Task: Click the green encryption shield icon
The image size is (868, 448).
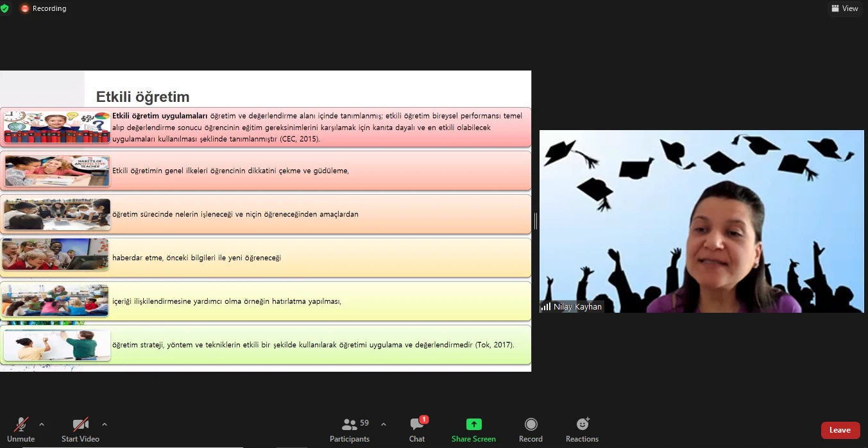Action: coord(4,8)
